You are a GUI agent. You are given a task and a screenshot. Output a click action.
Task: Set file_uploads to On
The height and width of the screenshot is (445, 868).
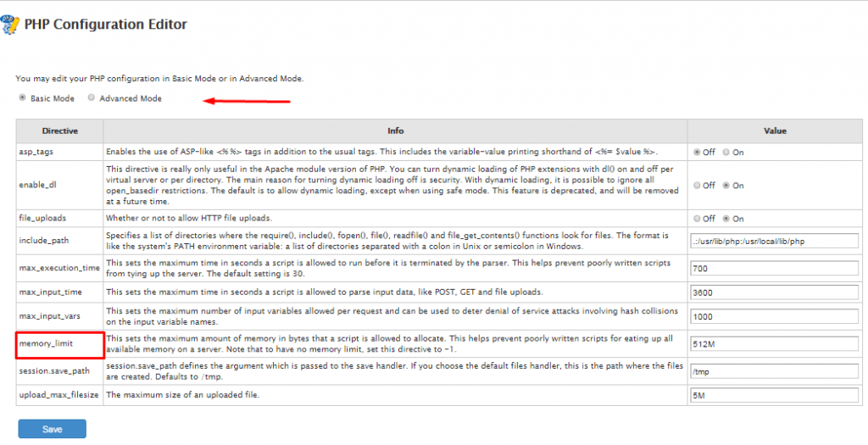pos(726,219)
